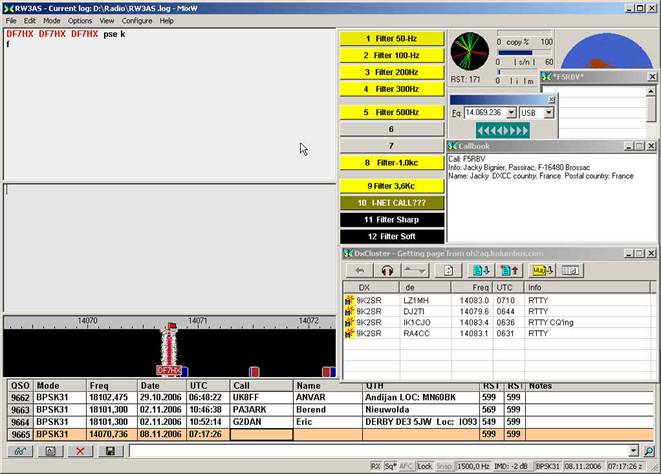Click the log entry card icon button
Image resolution: width=661 pixels, height=474 pixels.
pyautogui.click(x=51, y=451)
